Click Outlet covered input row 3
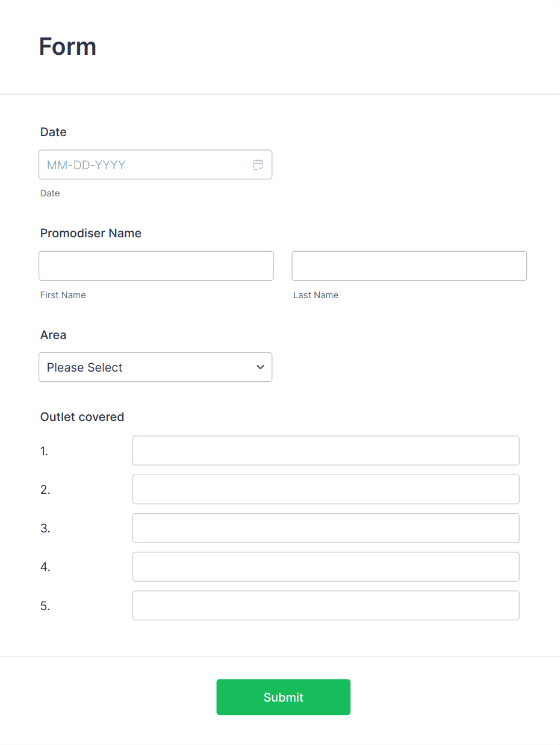Image resolution: width=560 pixels, height=745 pixels. click(325, 528)
